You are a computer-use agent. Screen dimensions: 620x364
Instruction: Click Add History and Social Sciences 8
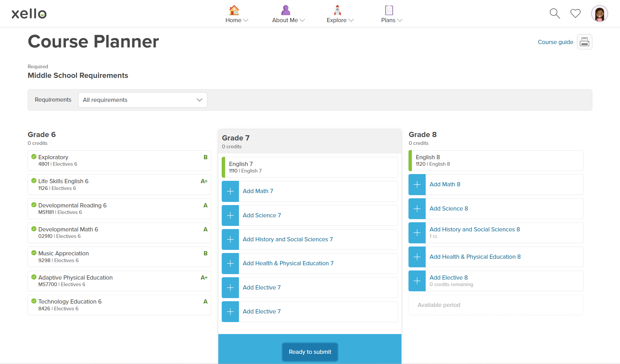click(x=474, y=229)
